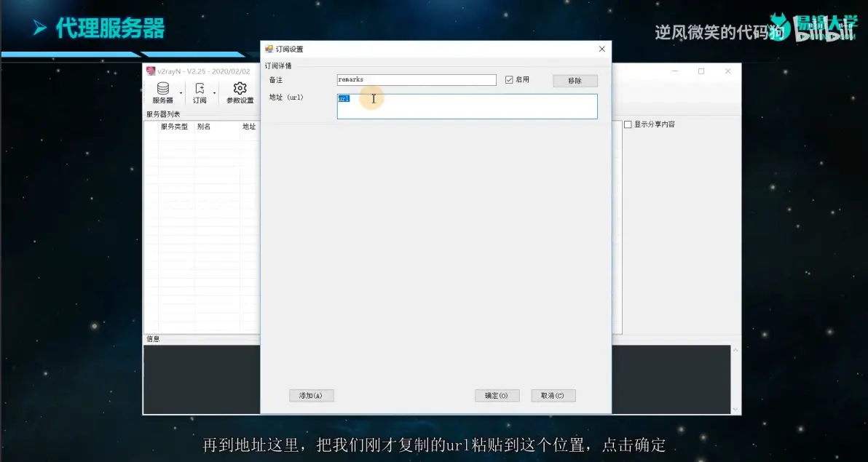The height and width of the screenshot is (462, 868).
Task: Click the 地址 column header in server list
Action: click(249, 127)
